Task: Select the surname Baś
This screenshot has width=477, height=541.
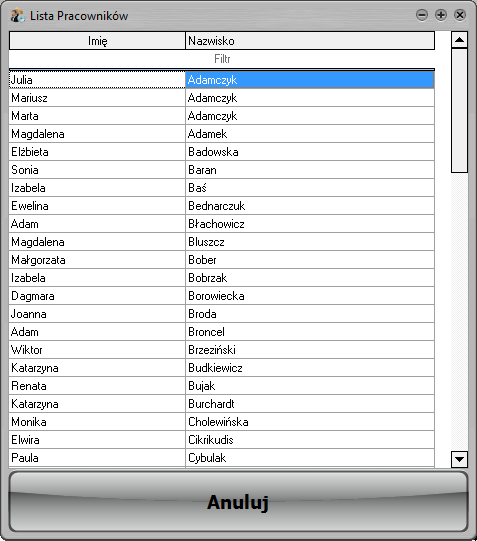Action: coord(310,188)
